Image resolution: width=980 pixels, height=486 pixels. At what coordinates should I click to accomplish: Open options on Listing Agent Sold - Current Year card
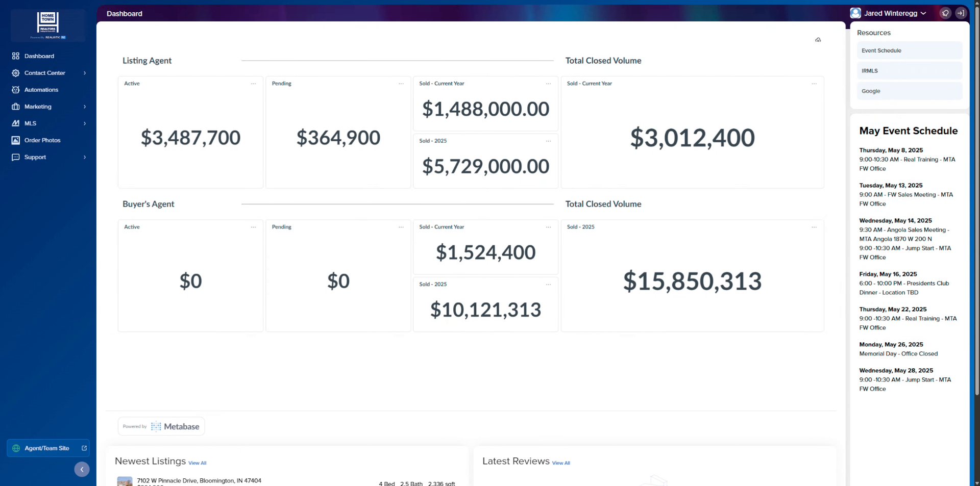click(x=549, y=84)
